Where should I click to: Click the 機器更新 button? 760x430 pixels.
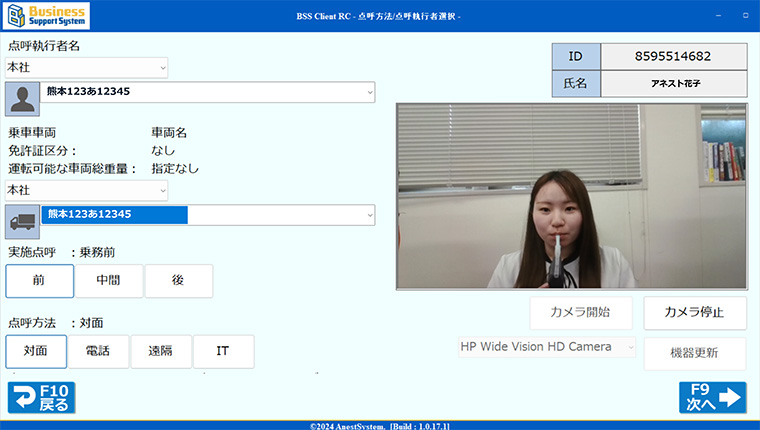click(x=694, y=353)
